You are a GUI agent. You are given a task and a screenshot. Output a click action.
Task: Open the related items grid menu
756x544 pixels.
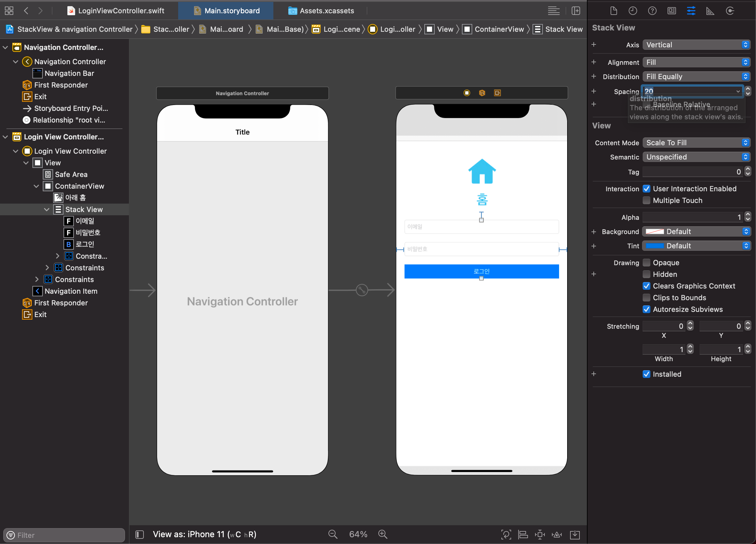click(9, 11)
